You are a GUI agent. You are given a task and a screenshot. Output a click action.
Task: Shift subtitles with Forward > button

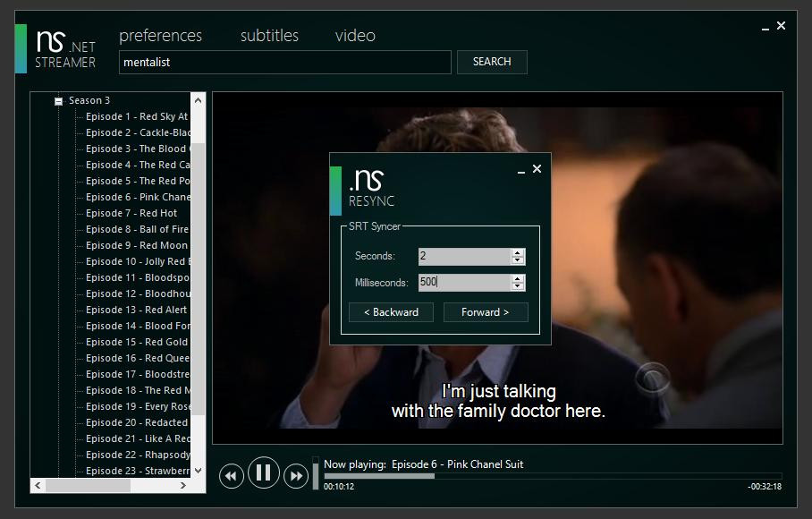486,312
